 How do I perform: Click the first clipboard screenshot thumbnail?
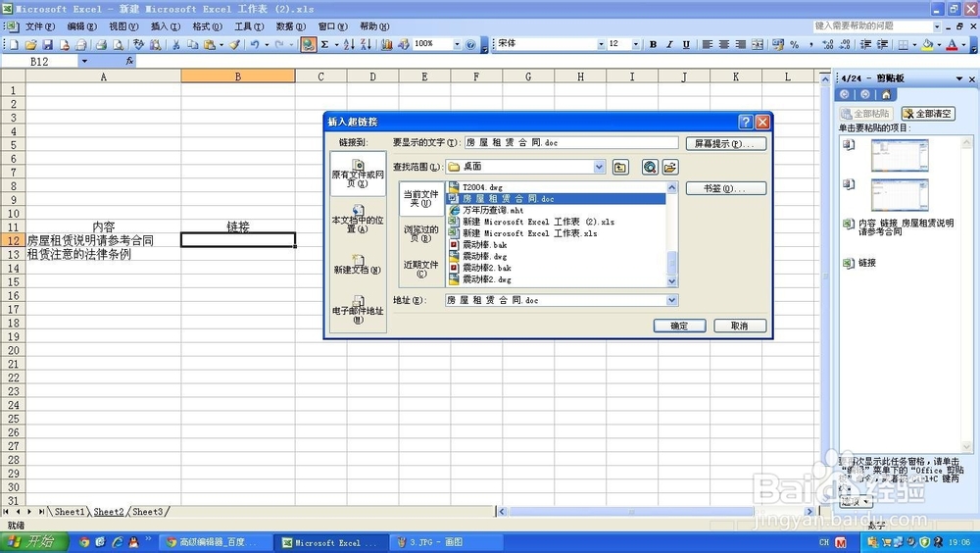(x=900, y=155)
